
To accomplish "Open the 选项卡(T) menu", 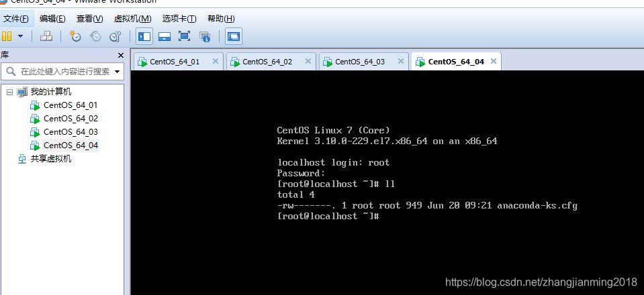I will [179, 19].
